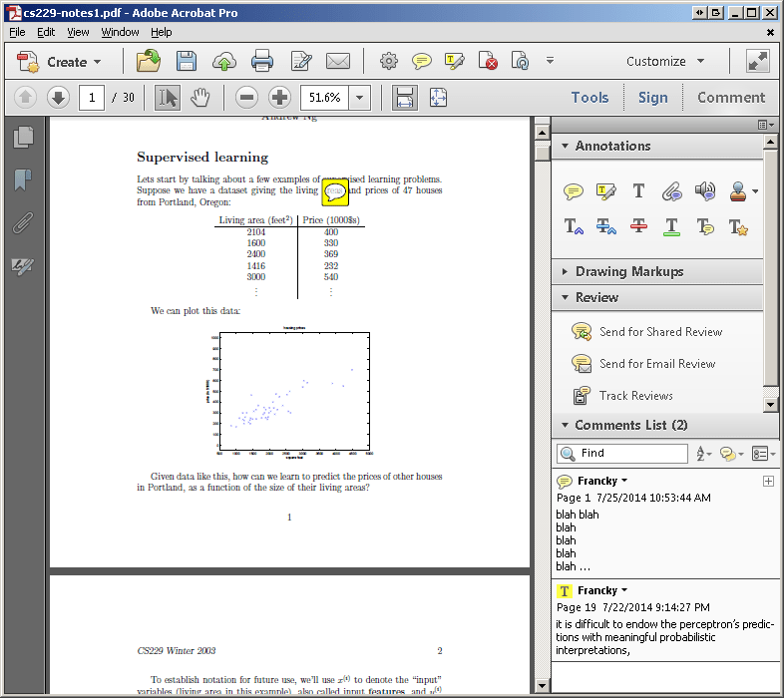Send the file via envelope icon
This screenshot has width=784, height=698.
pyautogui.click(x=338, y=62)
